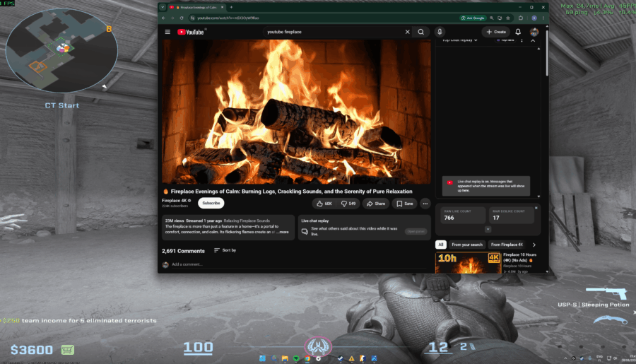Open File Explorer on the taskbar
The height and width of the screenshot is (364, 636).
click(x=285, y=358)
